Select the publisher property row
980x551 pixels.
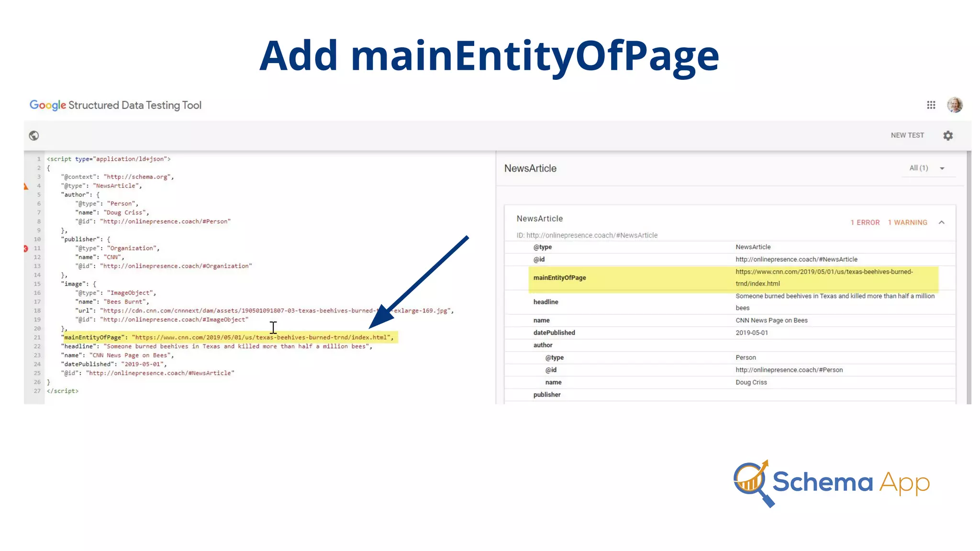click(x=730, y=395)
